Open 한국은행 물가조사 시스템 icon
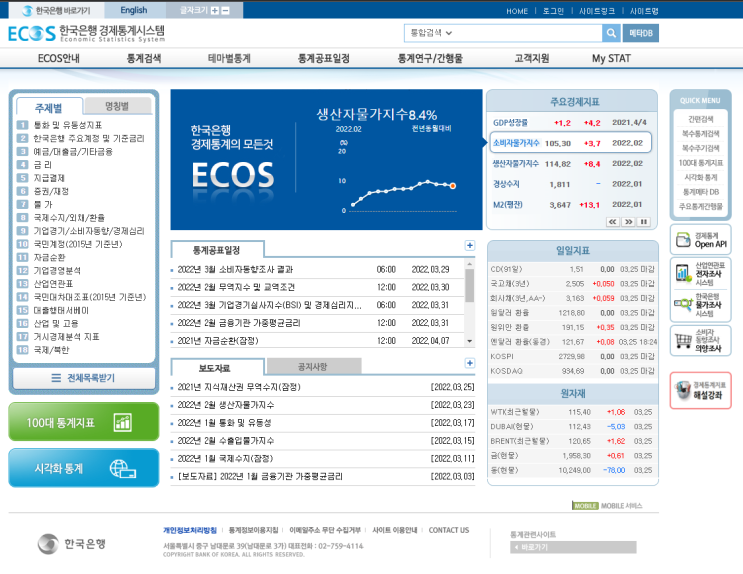This screenshot has width=743, height=574. point(700,305)
